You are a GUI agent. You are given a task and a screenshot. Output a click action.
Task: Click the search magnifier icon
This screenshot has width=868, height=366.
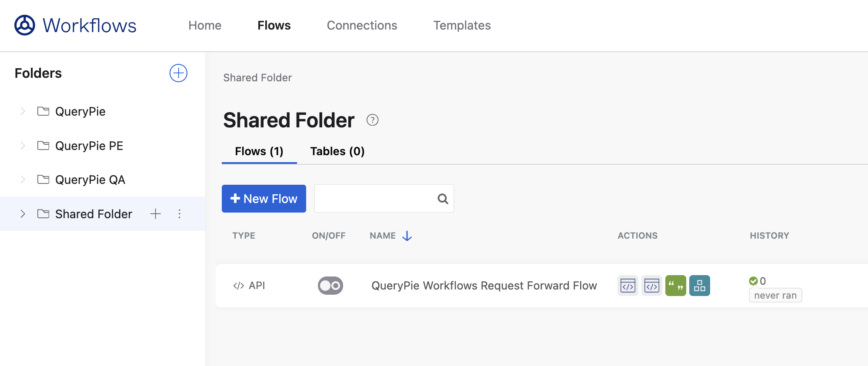click(443, 199)
